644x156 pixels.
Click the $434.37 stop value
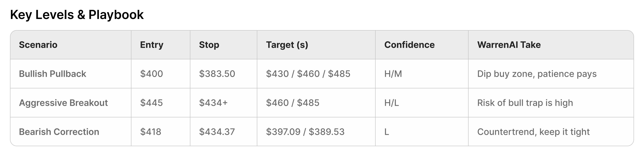(x=217, y=132)
